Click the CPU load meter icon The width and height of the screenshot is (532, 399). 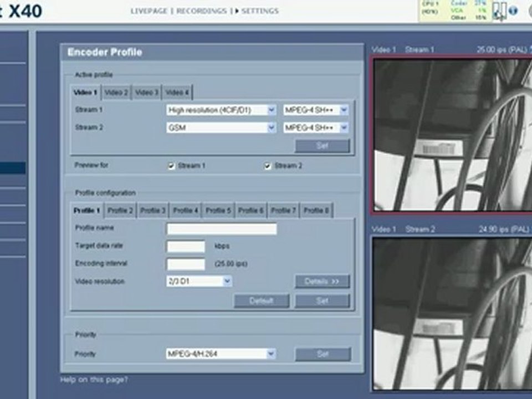(x=499, y=10)
